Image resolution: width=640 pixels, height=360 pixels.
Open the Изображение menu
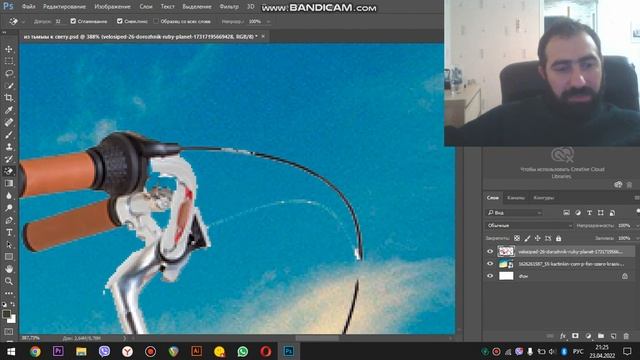tap(112, 7)
